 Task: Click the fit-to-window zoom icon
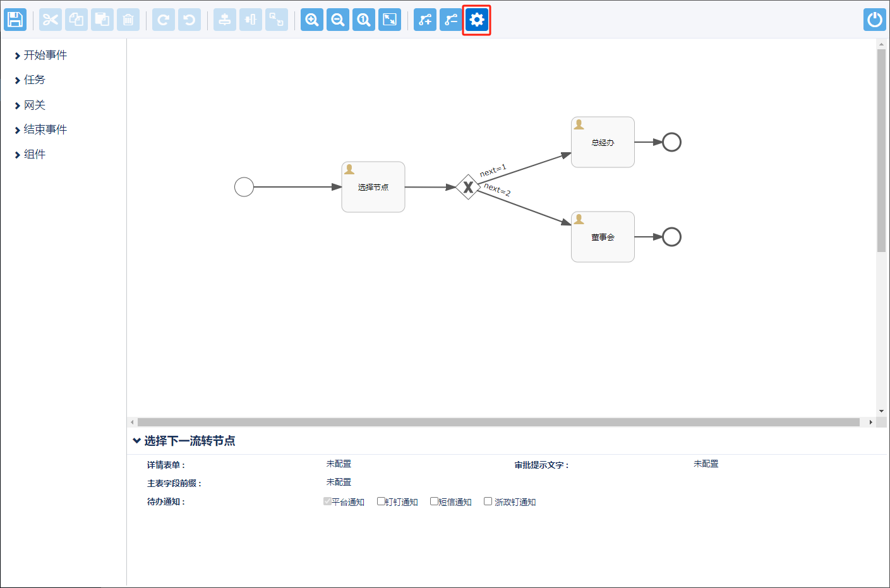click(x=390, y=20)
